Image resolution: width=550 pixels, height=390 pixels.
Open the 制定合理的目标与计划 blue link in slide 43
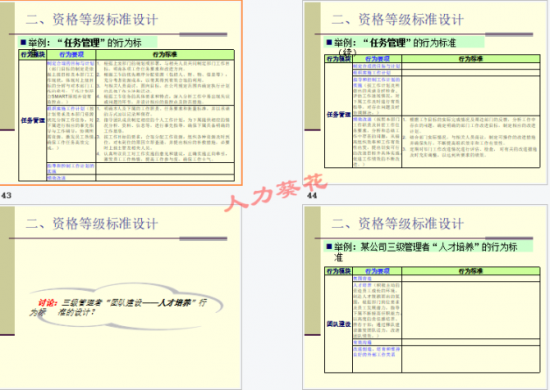(x=71, y=63)
